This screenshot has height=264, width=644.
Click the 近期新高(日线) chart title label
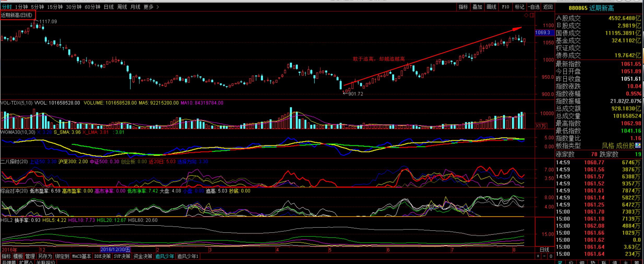[17, 15]
